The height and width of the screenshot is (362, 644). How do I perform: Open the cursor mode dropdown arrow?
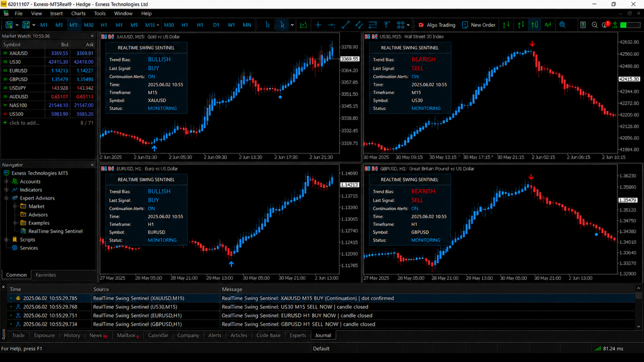[x=292, y=25]
